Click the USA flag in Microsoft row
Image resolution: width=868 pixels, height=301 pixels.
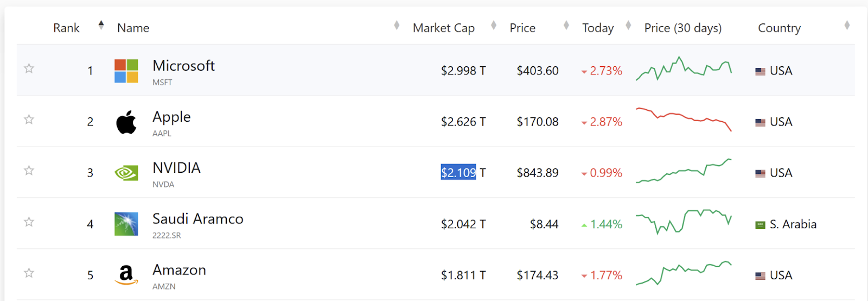pyautogui.click(x=761, y=71)
